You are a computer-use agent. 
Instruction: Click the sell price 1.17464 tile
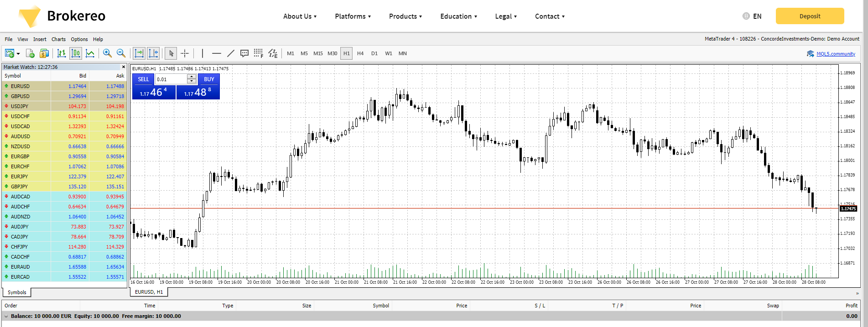coord(154,92)
